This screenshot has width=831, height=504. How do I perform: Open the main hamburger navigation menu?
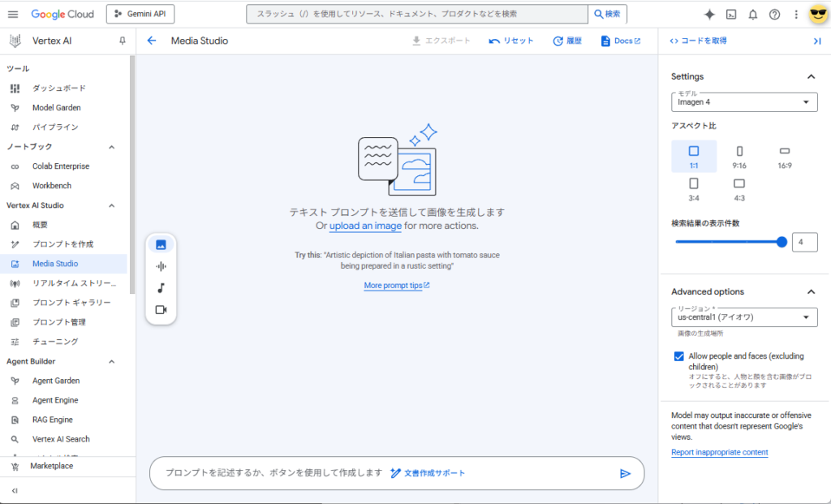[x=13, y=15]
